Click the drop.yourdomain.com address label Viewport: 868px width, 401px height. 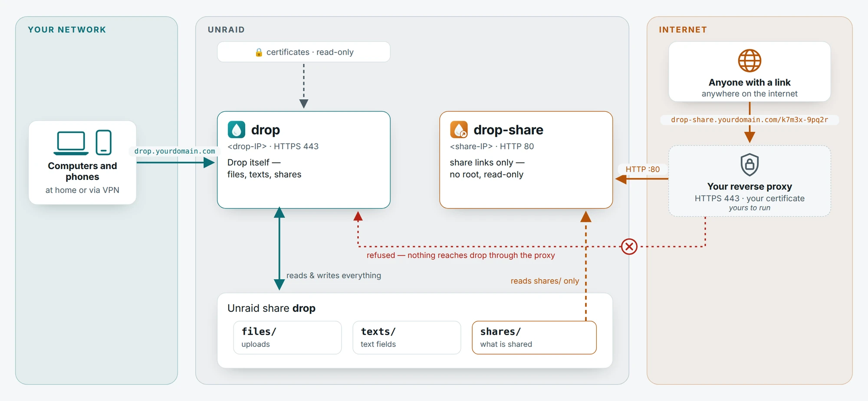point(174,151)
